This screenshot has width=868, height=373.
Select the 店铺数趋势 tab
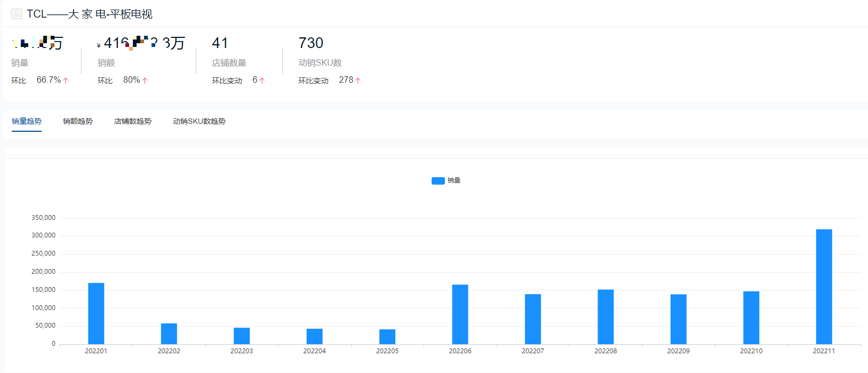(133, 121)
